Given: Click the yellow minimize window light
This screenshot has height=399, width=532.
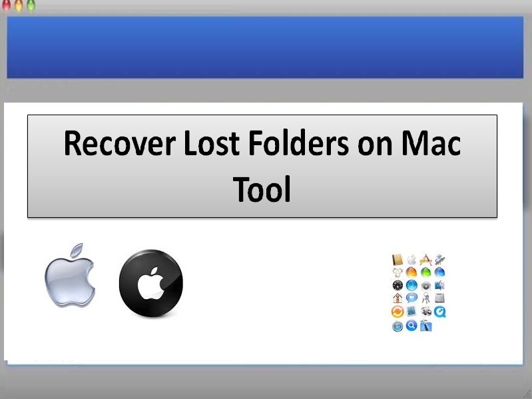Looking at the screenshot, I should click(19, 5).
